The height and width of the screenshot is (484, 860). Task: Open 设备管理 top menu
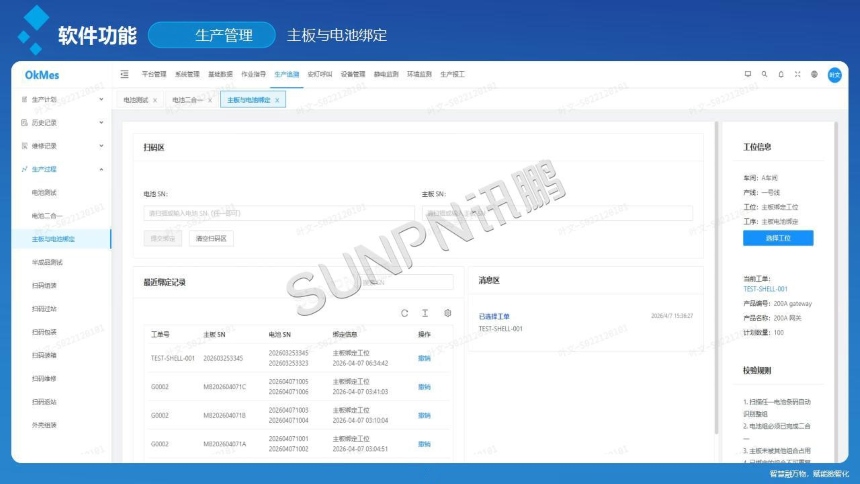click(x=353, y=74)
